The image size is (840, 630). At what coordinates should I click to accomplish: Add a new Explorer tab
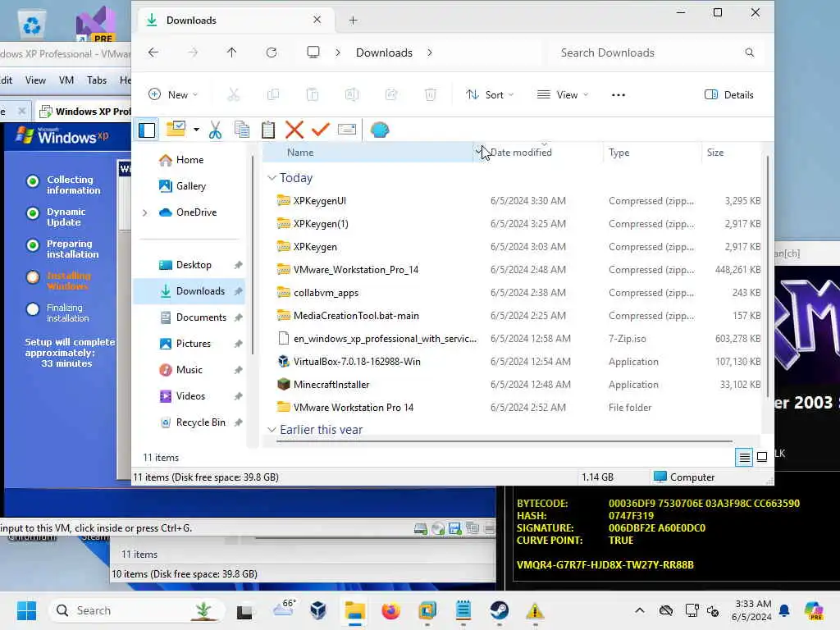tap(353, 21)
